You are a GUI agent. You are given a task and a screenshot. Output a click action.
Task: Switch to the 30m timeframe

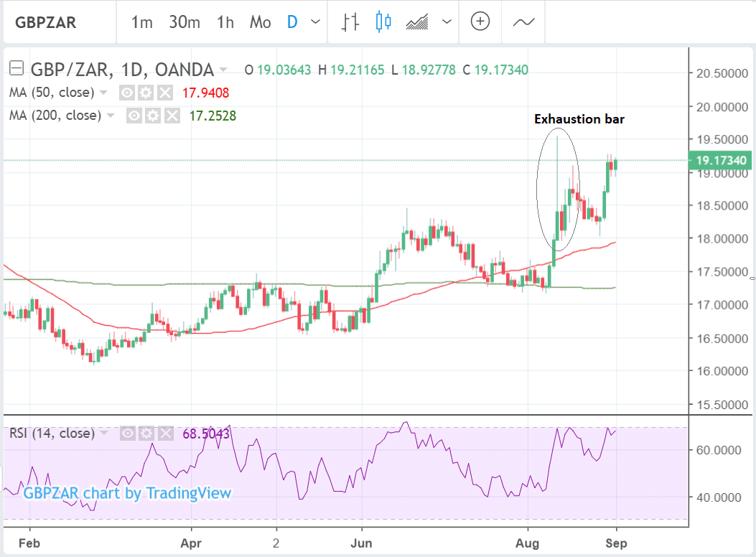(185, 22)
